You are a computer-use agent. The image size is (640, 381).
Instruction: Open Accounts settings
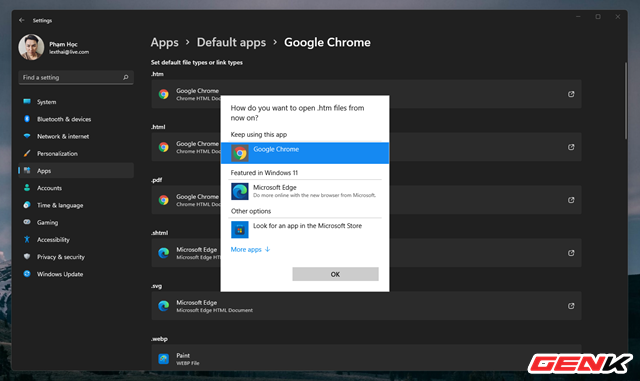pyautogui.click(x=76, y=188)
